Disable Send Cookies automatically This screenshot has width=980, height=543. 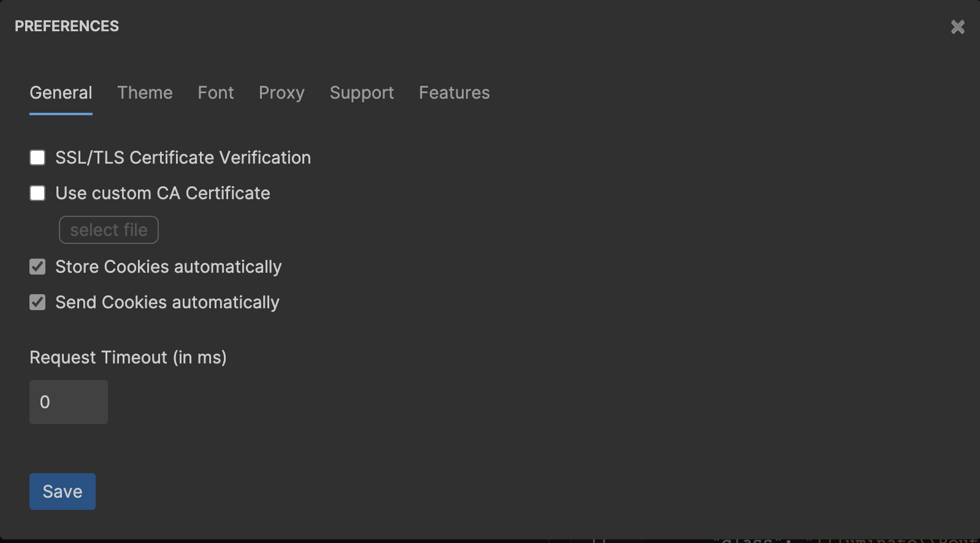pyautogui.click(x=37, y=302)
